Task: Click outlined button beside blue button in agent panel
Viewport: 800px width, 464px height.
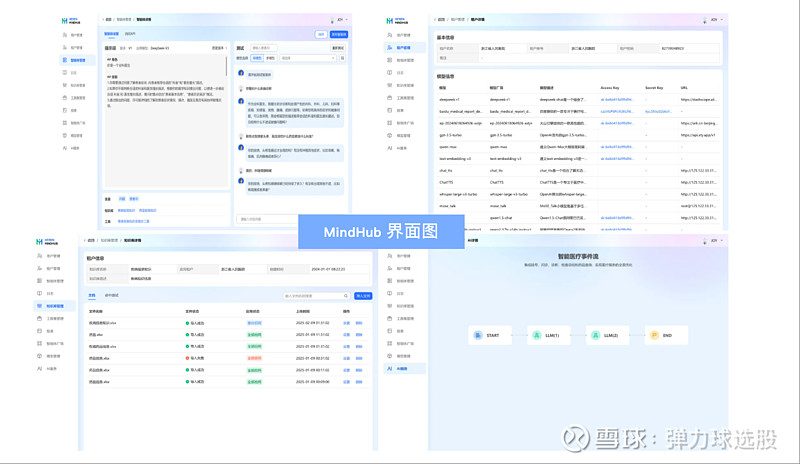Action: click(x=321, y=34)
